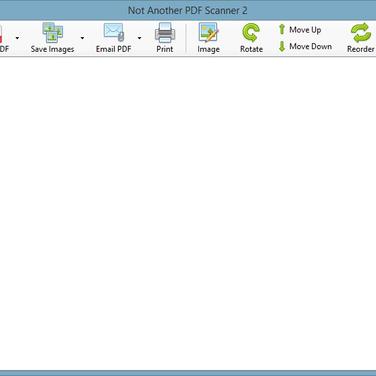
Task: Click the Save Images toolbar icon
Action: pyautogui.click(x=52, y=32)
